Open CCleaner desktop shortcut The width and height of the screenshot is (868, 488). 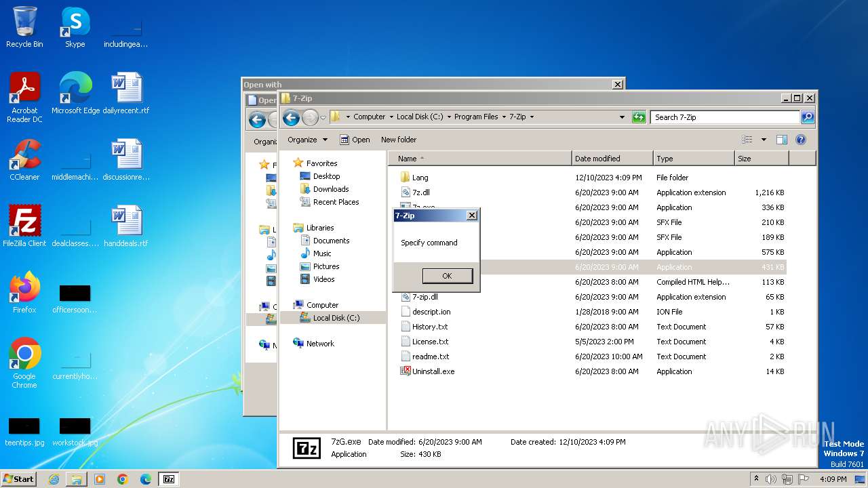tap(24, 159)
